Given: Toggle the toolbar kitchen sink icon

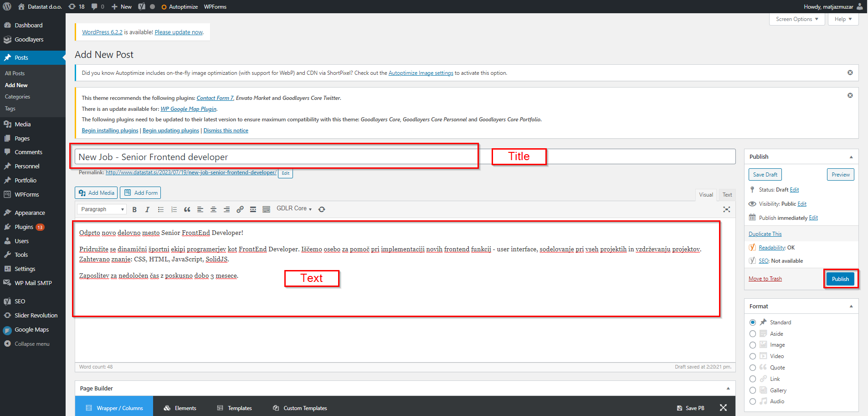Looking at the screenshot, I should 266,209.
